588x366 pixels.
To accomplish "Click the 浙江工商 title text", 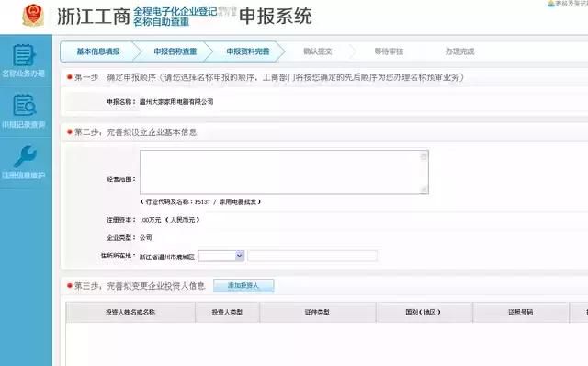I will pos(94,17).
